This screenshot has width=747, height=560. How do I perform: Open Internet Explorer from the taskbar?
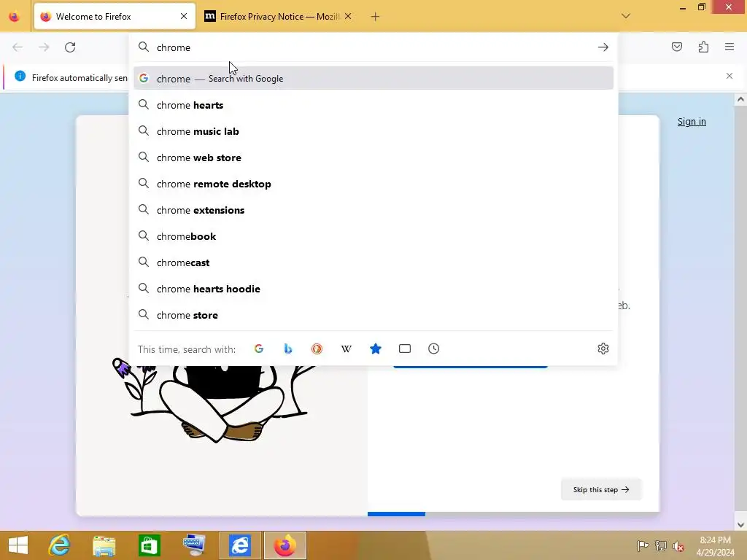click(60, 545)
